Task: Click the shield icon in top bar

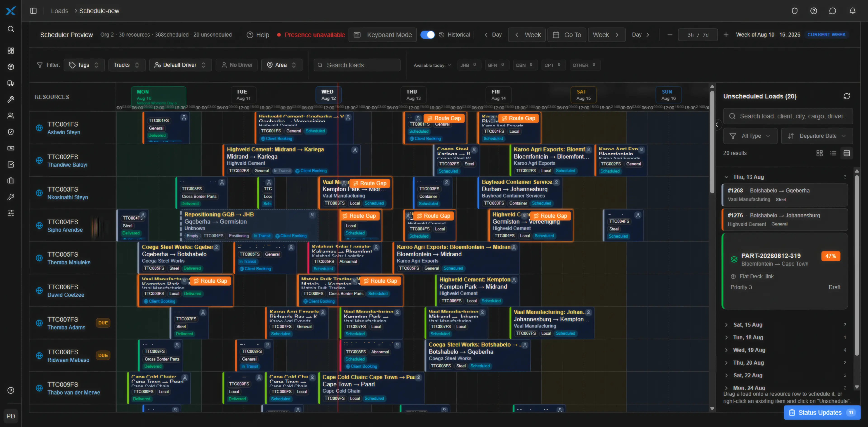Action: click(x=795, y=11)
